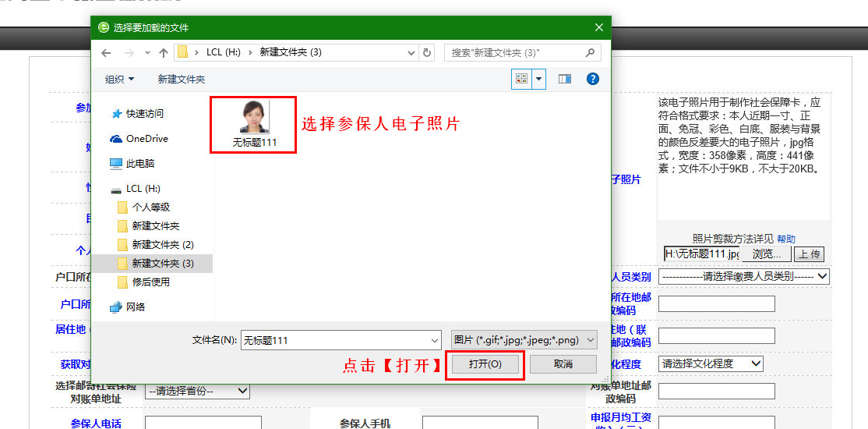Image resolution: width=868 pixels, height=429 pixels.
Task: Open the 组织 menu
Action: [x=119, y=80]
